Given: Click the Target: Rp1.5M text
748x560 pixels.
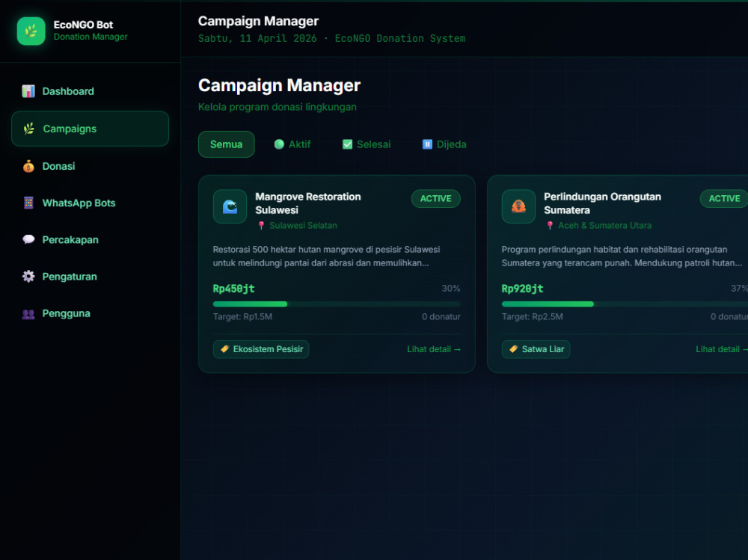Looking at the screenshot, I should [243, 317].
